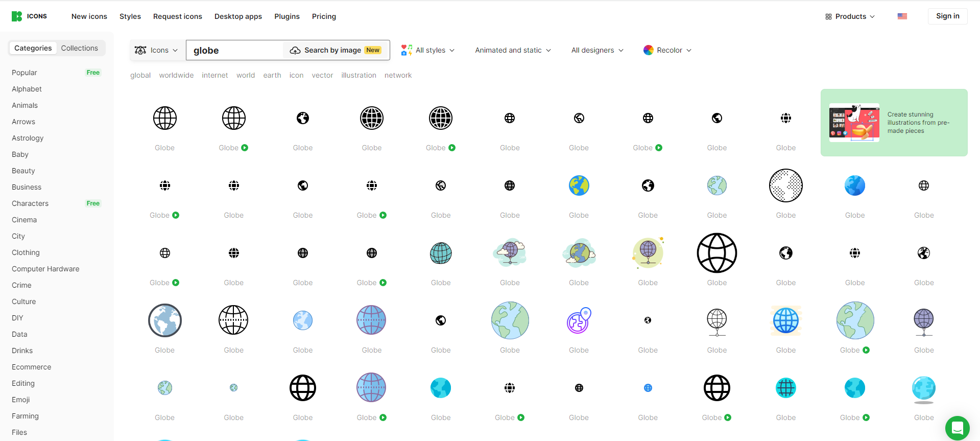The width and height of the screenshot is (980, 441).
Task: Switch to the Categories tab
Action: [x=33, y=48]
